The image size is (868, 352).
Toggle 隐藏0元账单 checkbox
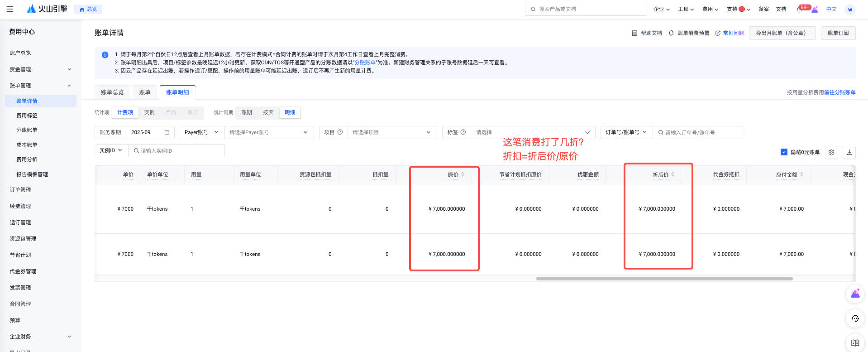click(x=784, y=152)
